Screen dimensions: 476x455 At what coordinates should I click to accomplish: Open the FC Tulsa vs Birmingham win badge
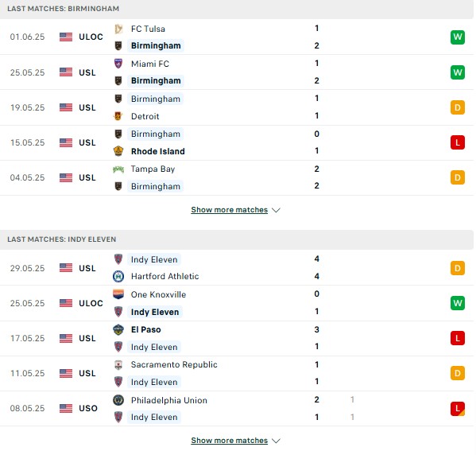pyautogui.click(x=458, y=37)
